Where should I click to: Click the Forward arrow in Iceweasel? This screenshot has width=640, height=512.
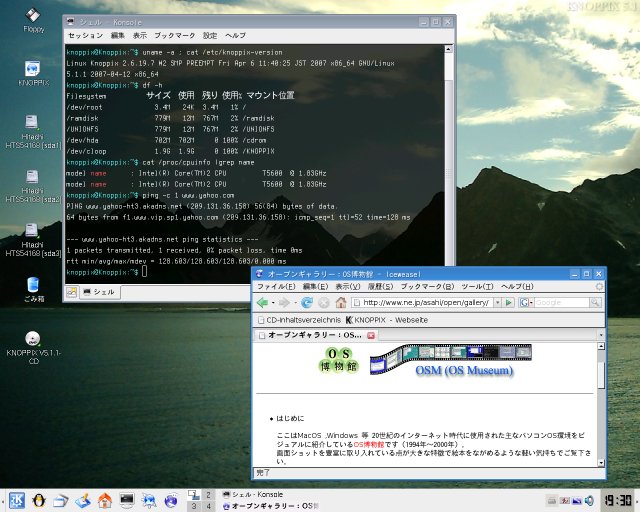[x=284, y=303]
